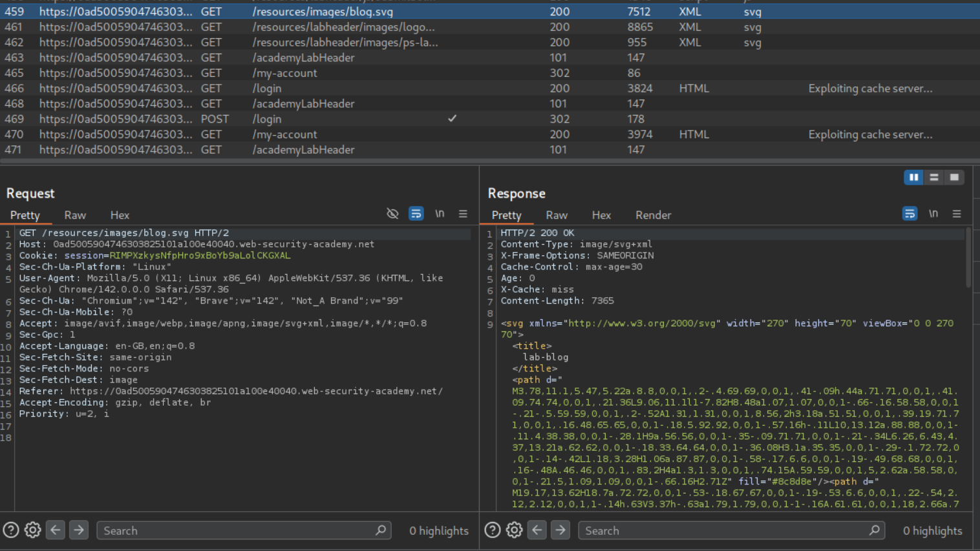Focus the Response panel Search field

(x=724, y=530)
